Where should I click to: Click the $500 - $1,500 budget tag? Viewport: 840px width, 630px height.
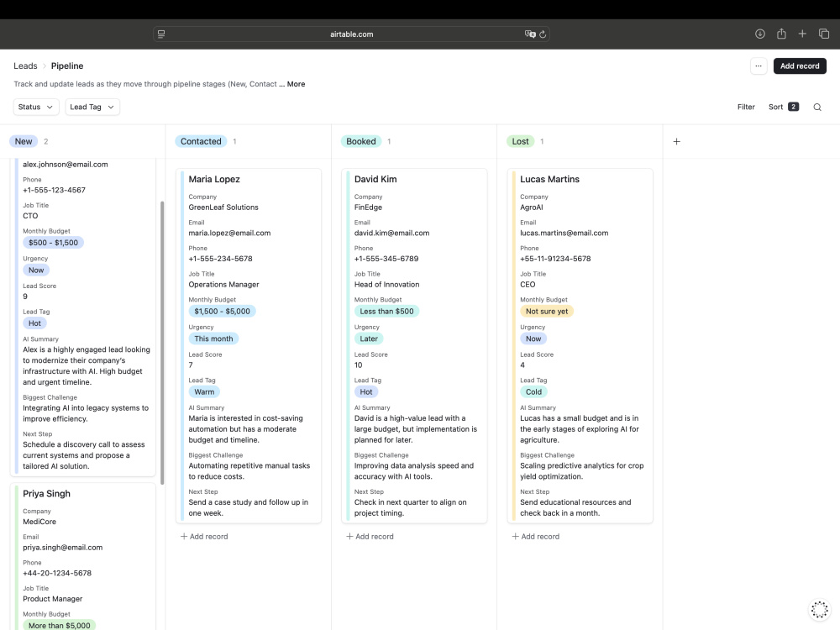click(54, 243)
